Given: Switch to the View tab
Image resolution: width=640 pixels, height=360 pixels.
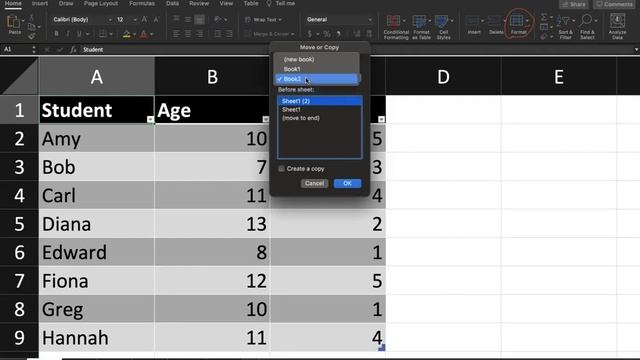Looking at the screenshot, I should 226,3.
